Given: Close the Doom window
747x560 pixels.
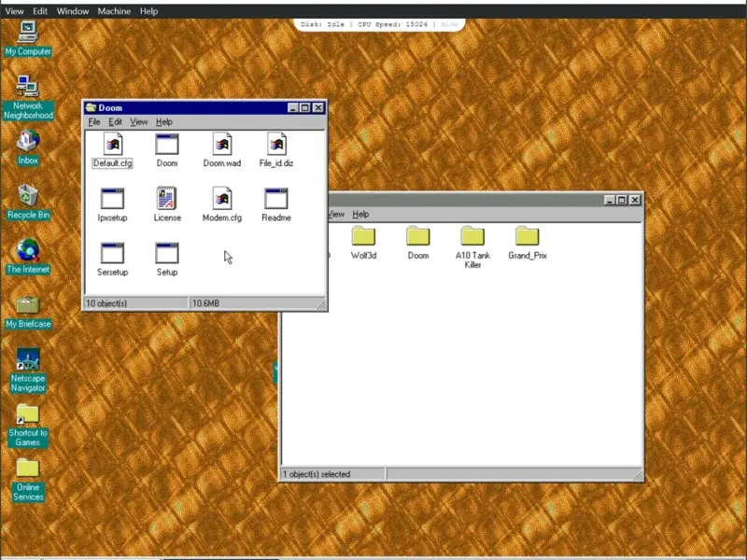Looking at the screenshot, I should pos(318,108).
